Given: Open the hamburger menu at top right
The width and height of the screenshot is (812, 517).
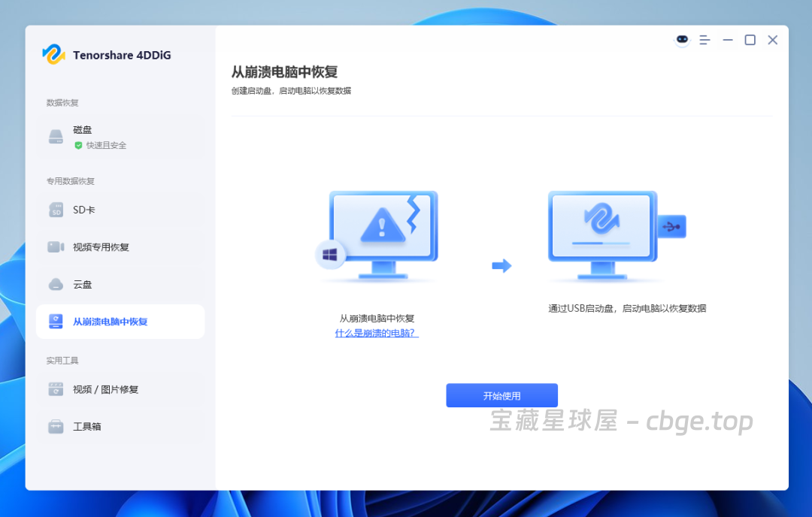Looking at the screenshot, I should [704, 39].
